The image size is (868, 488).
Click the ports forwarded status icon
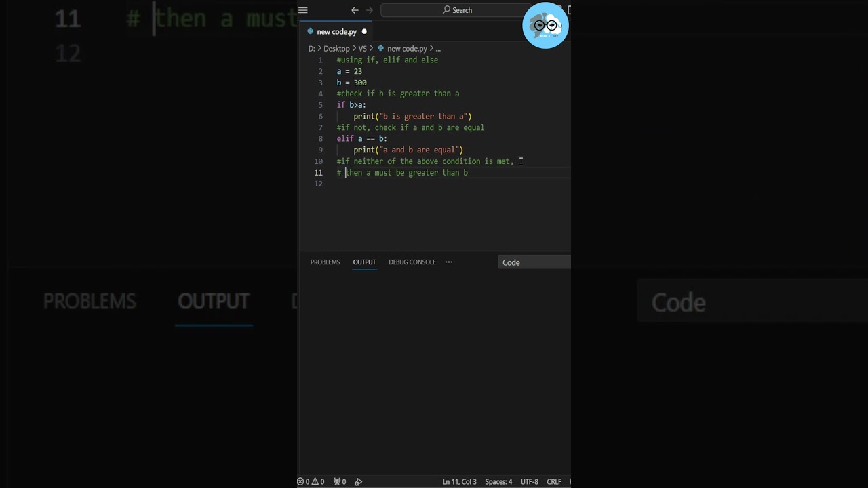pyautogui.click(x=340, y=482)
